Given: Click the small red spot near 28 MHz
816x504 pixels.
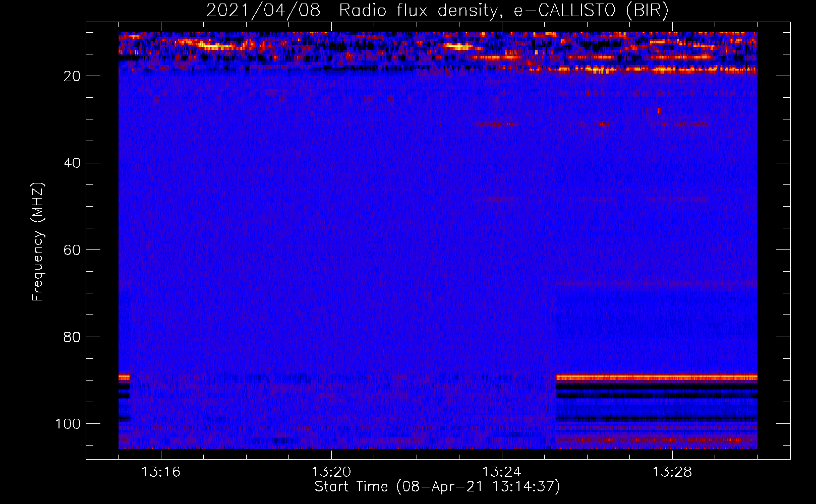Looking at the screenshot, I should 659,111.
